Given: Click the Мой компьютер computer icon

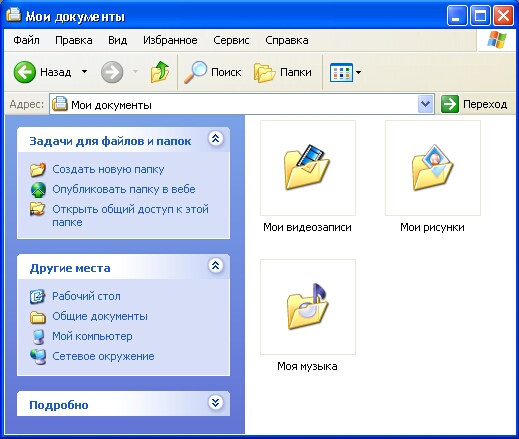Looking at the screenshot, I should (x=38, y=337).
